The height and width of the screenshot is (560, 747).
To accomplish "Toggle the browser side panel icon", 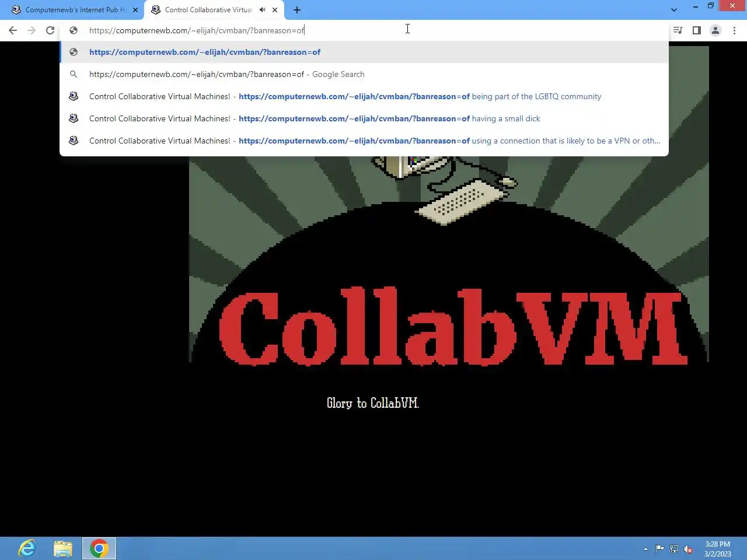I will tap(697, 30).
